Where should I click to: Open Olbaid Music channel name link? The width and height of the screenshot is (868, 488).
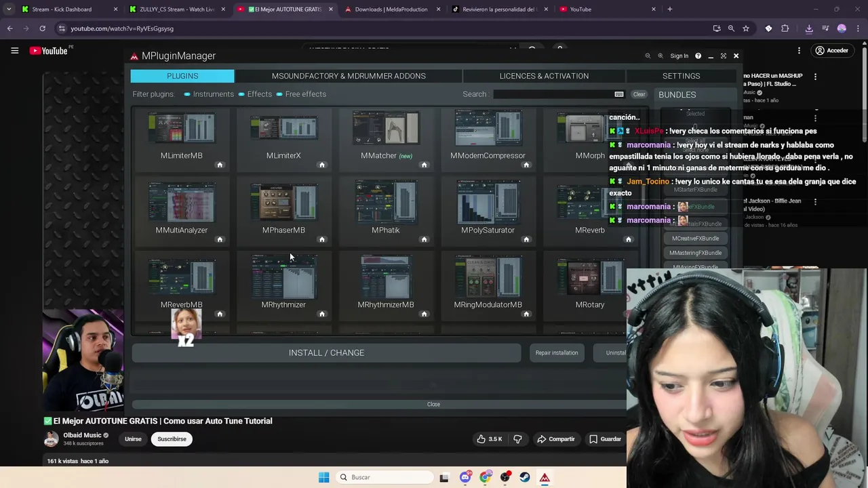(x=82, y=435)
